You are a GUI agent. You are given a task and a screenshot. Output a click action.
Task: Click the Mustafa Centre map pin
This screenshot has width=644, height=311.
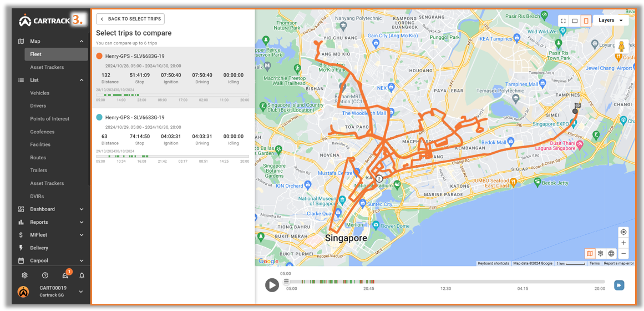pyautogui.click(x=357, y=172)
